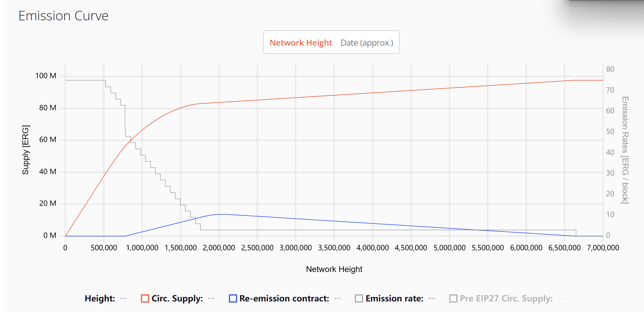
Task: Click the Emission Curve heading
Action: pos(64,16)
